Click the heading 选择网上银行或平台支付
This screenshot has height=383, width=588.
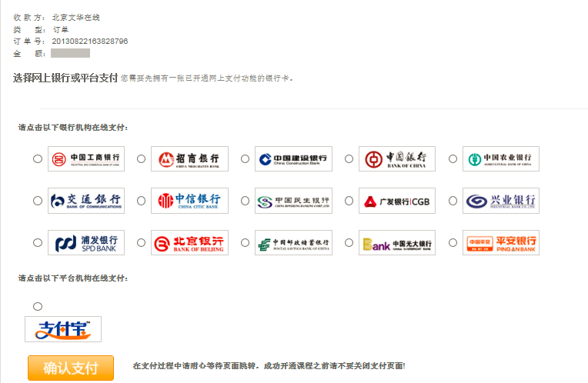tap(65, 78)
